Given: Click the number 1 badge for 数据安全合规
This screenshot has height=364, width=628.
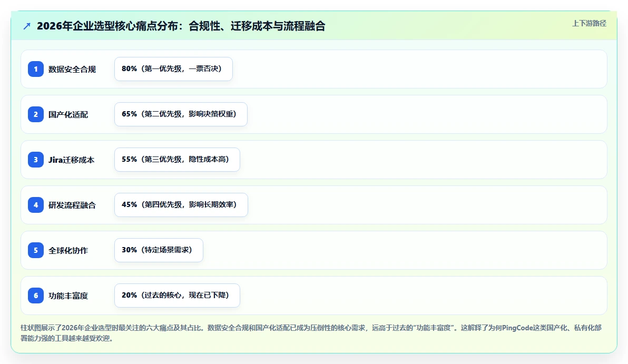Looking at the screenshot, I should (x=36, y=69).
